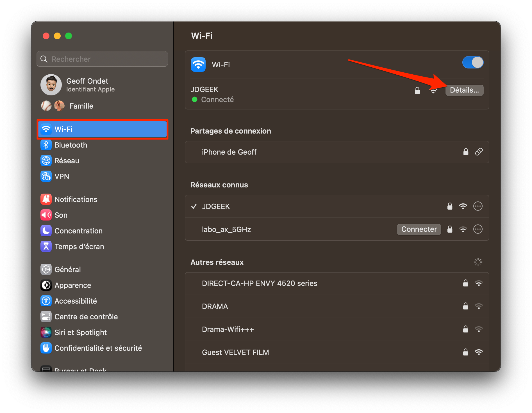The height and width of the screenshot is (413, 532).
Task: Select DIRECT-CA-HP ENVY 4520 series network
Action: coord(337,283)
